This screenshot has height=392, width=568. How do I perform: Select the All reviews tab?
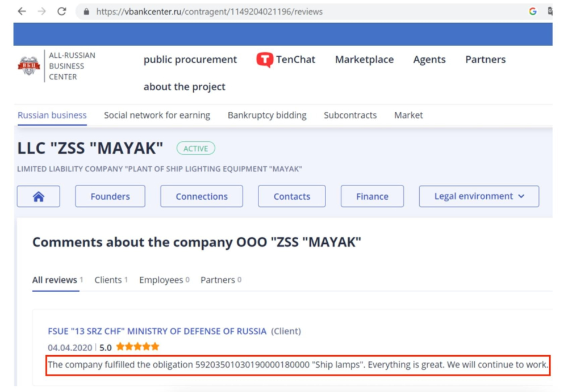point(57,280)
